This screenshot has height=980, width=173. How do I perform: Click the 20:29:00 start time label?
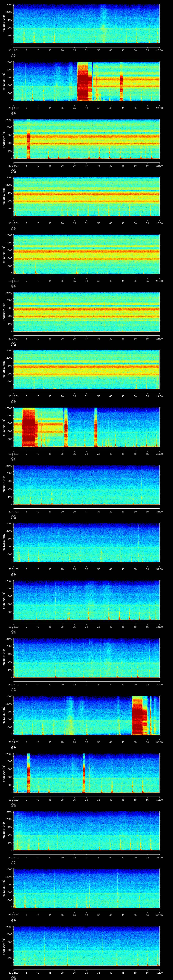click(x=13, y=454)
